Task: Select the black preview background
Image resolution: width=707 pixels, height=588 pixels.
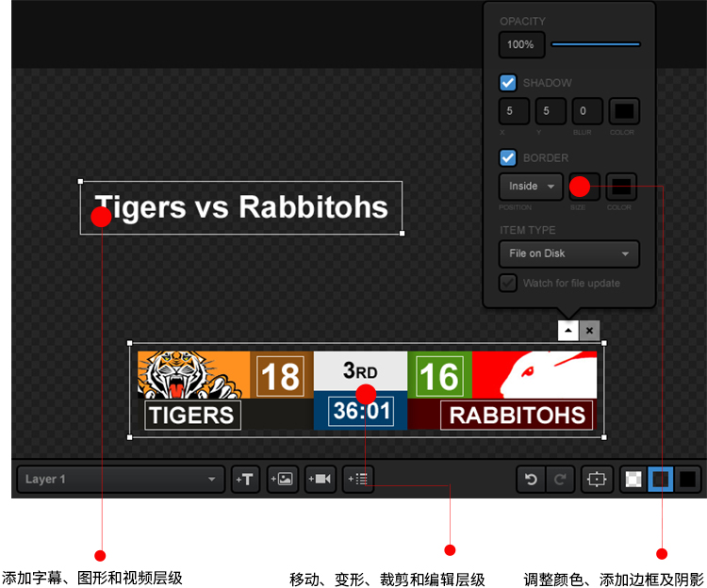Action: 688,479
